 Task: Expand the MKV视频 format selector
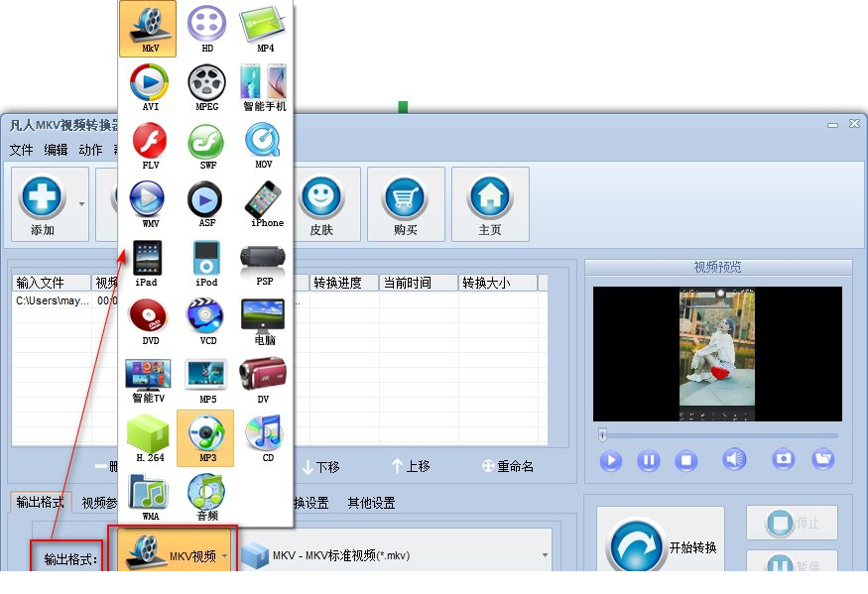coord(225,554)
